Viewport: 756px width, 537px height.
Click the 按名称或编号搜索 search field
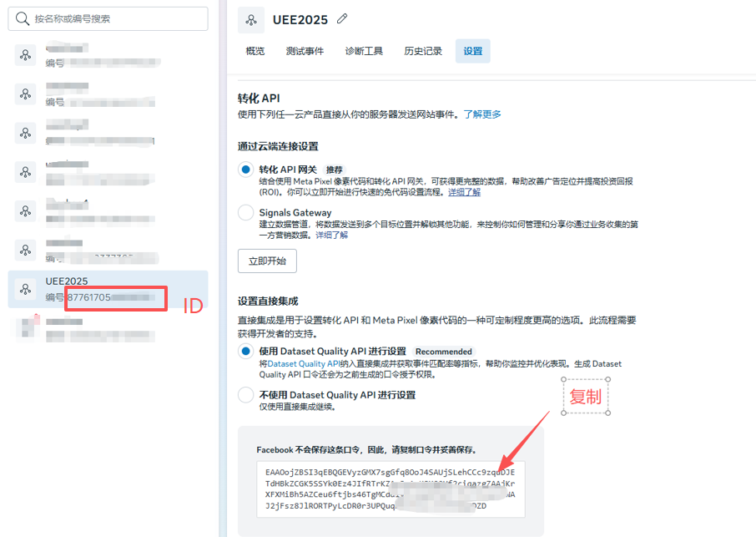[x=117, y=18]
